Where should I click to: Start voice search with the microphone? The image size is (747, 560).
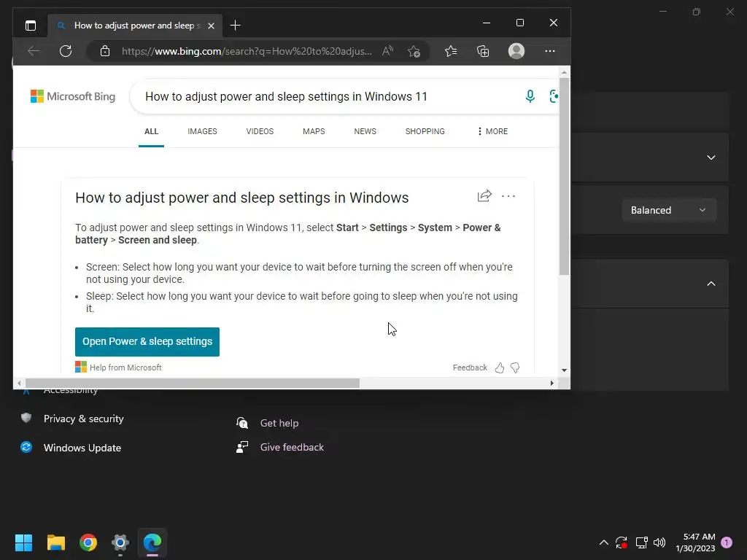[x=530, y=96]
